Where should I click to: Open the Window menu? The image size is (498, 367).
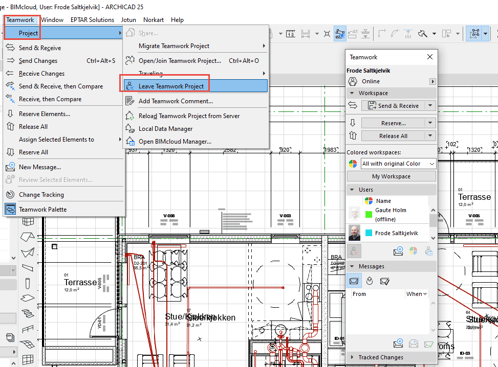click(x=52, y=20)
